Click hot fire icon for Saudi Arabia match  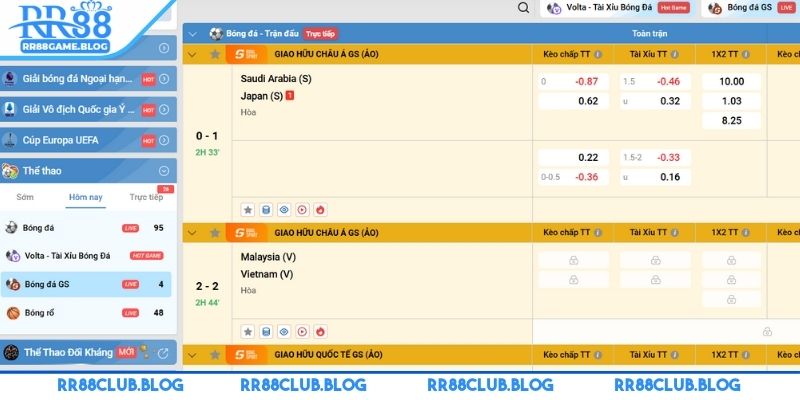click(320, 210)
